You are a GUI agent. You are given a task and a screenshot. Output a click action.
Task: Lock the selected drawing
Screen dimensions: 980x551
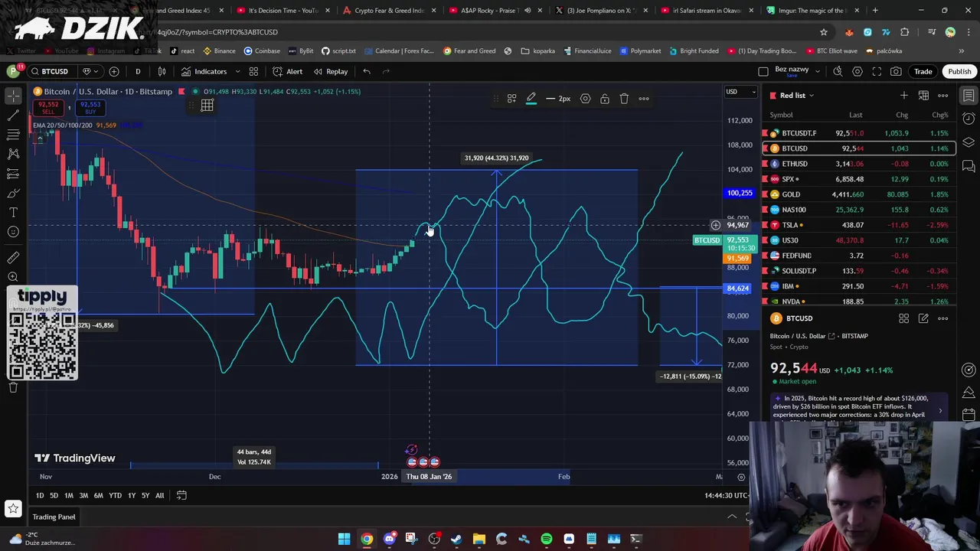click(x=605, y=99)
